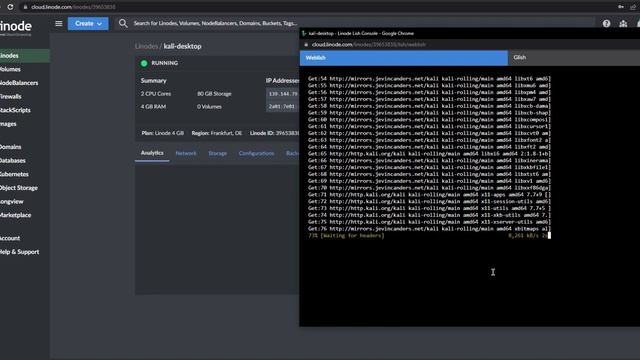Open Domains in the sidebar
Screen dimensions: 640x360
coord(11,147)
